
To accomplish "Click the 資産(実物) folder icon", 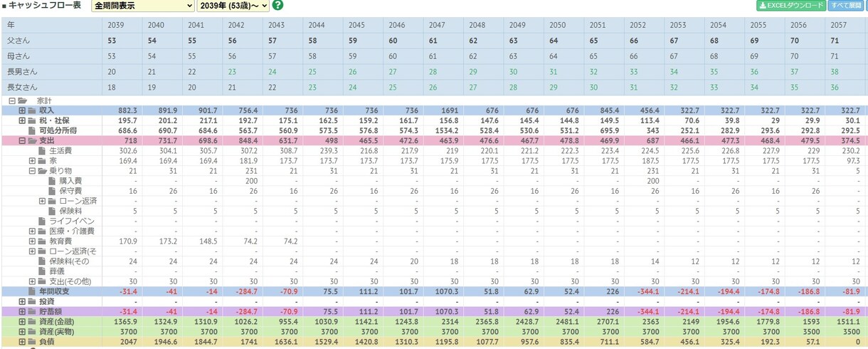I will click(32, 331).
